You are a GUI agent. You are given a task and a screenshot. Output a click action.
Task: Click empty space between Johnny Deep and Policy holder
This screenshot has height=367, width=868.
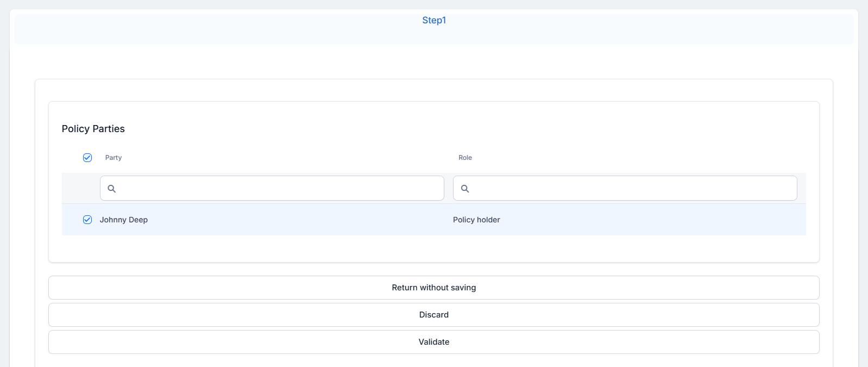(299, 220)
